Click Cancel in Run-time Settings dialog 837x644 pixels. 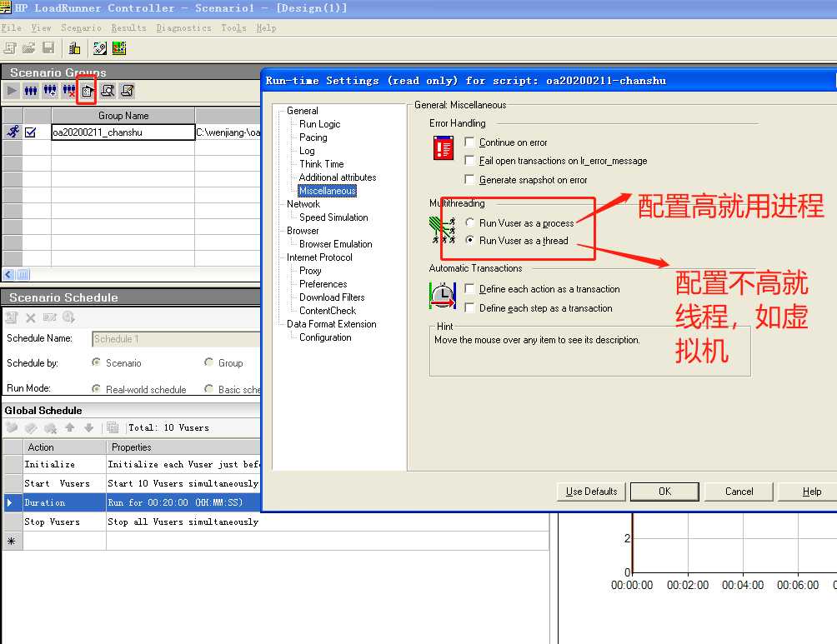pyautogui.click(x=739, y=492)
